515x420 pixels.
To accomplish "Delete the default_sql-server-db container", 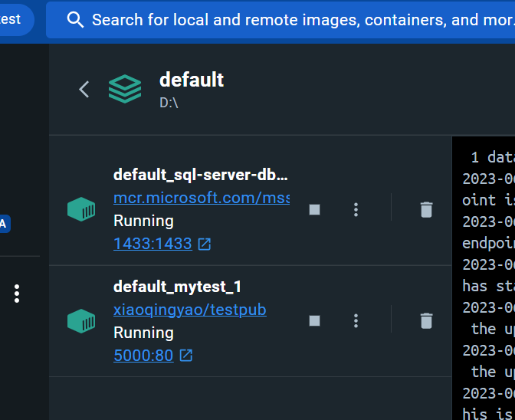I will 426,209.
